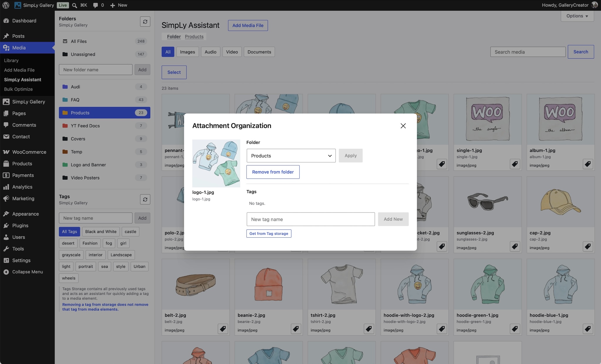Open the WooCommerce sidebar menu
The image size is (601, 364).
coord(27,152)
